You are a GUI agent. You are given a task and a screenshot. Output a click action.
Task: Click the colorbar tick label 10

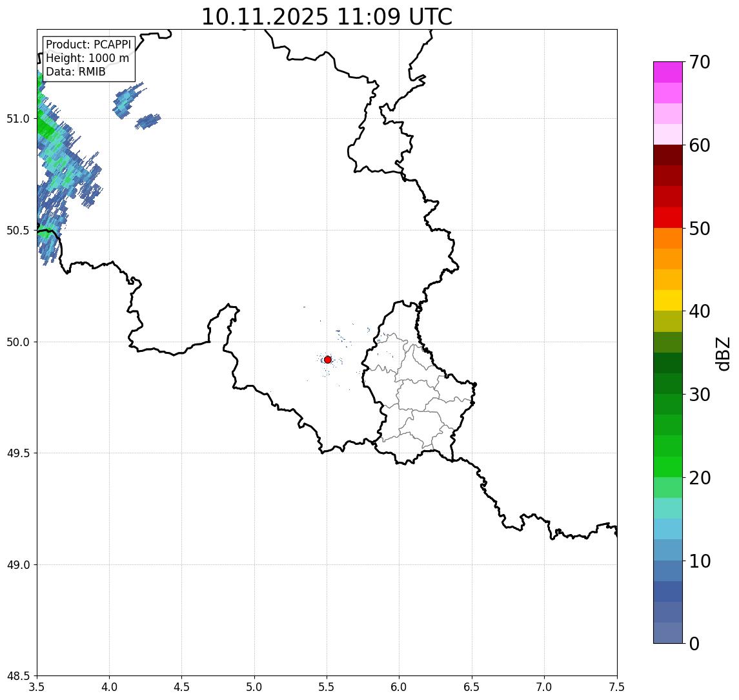coord(700,561)
